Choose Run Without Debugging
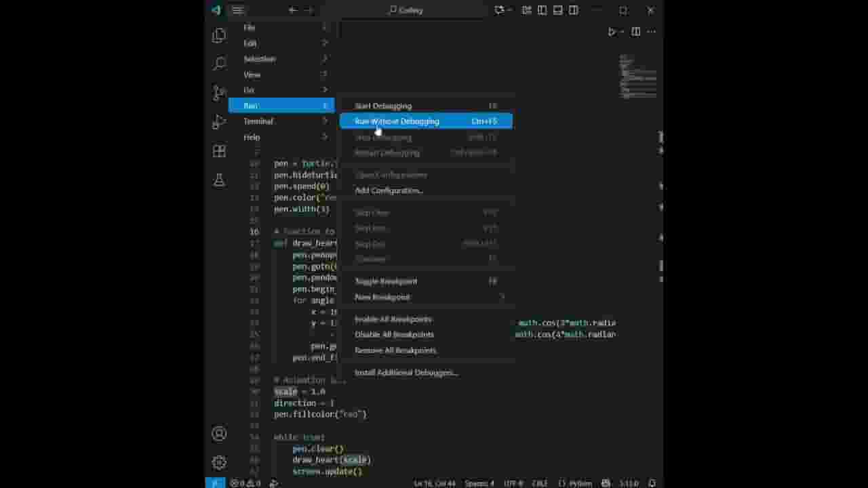This screenshot has height=488, width=868. pos(426,121)
